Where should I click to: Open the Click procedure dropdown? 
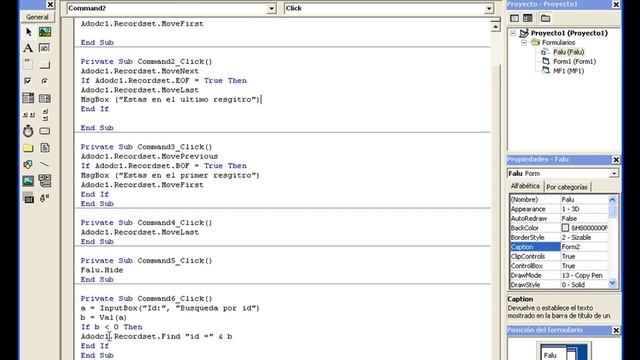pos(489,9)
